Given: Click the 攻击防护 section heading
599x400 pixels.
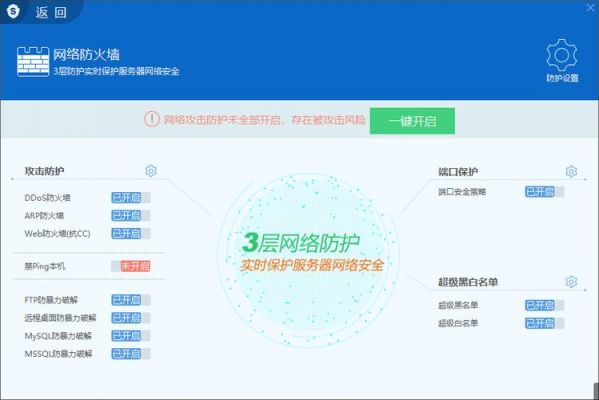Looking at the screenshot, I should coord(44,171).
